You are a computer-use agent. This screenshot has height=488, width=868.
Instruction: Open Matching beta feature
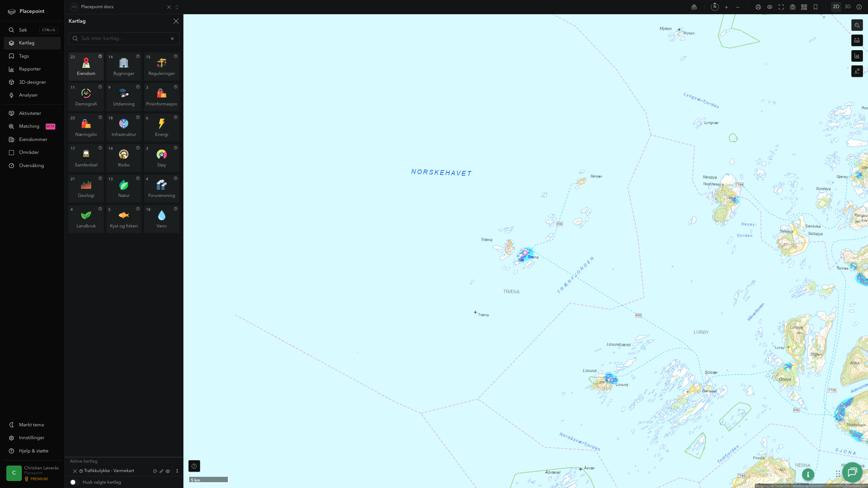point(32,126)
